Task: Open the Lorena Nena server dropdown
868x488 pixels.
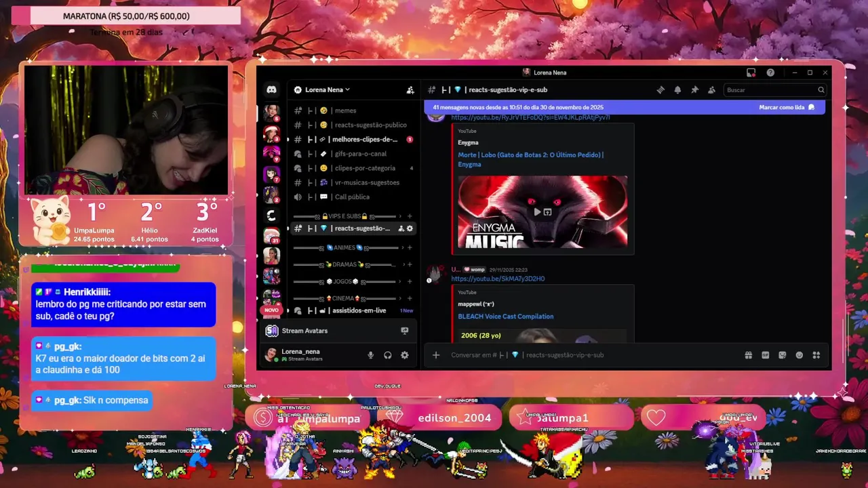Action: tap(327, 89)
